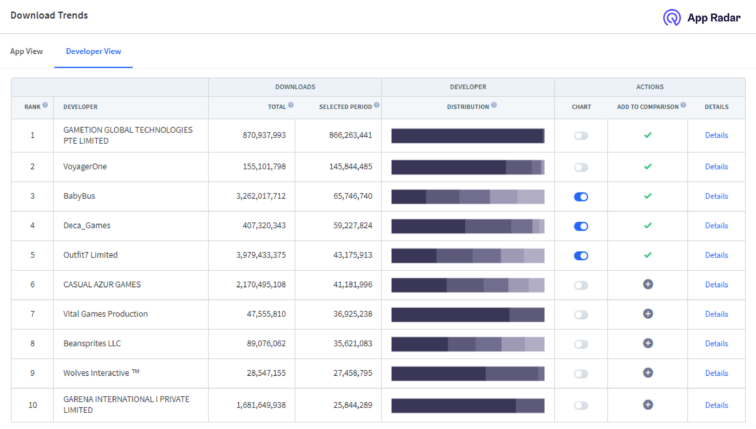Click the distribution bar for VoyagerOne
The height and width of the screenshot is (429, 756).
[468, 167]
